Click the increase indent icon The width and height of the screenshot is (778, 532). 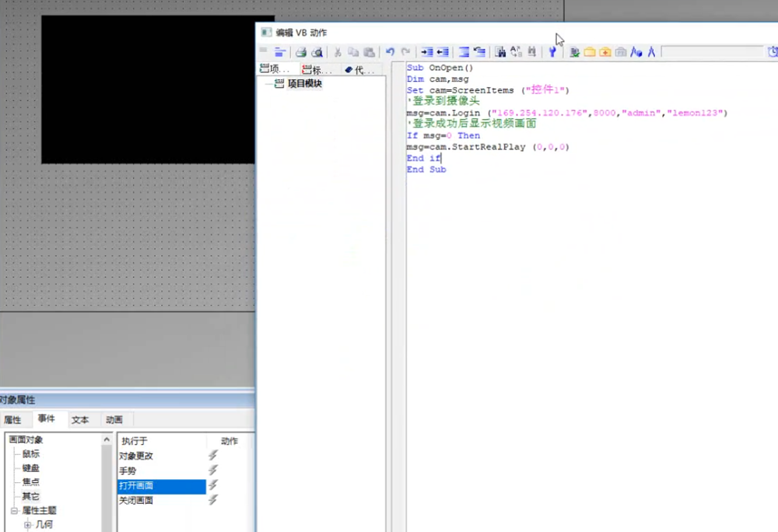tap(426, 52)
